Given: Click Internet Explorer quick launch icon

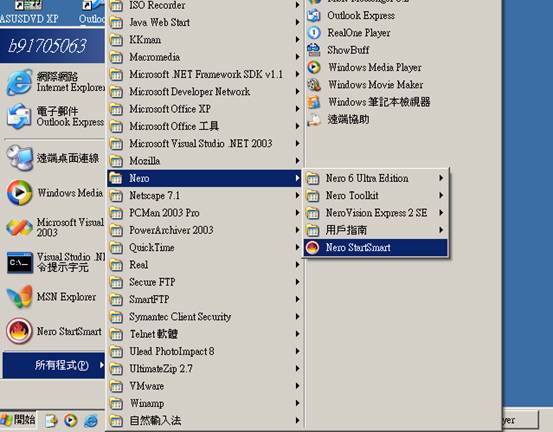Looking at the screenshot, I should tap(91, 420).
